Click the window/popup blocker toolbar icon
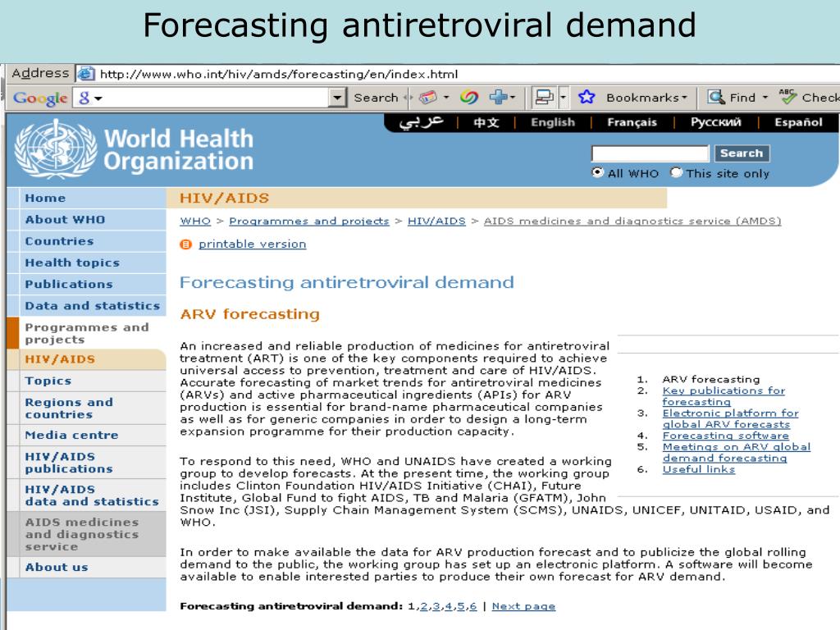Image resolution: width=840 pixels, height=630 pixels. coord(545,98)
